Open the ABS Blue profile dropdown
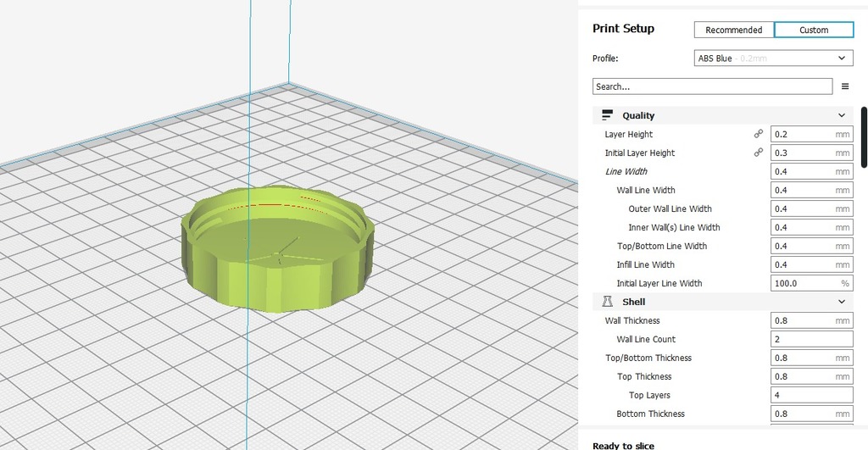This screenshot has height=450, width=868. coord(772,58)
